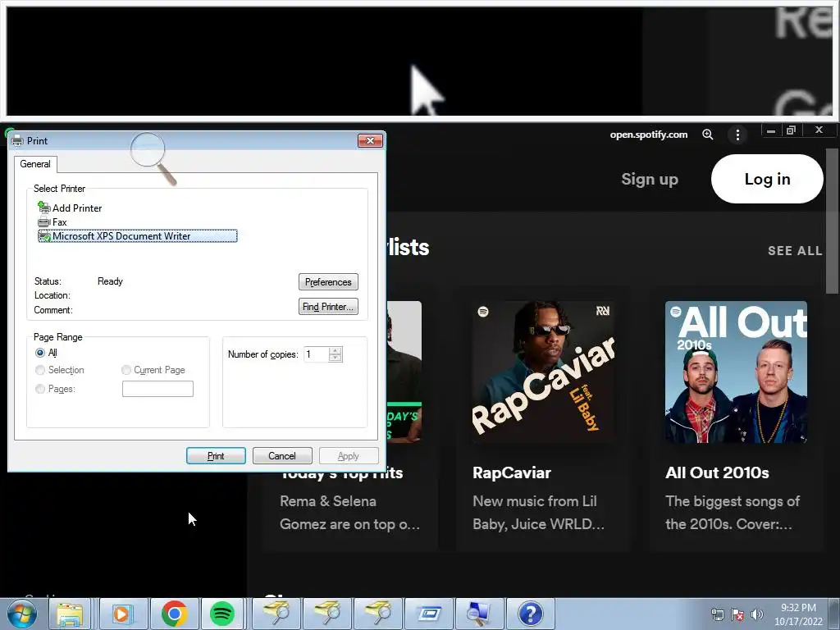
Task: Click the zoom magnifier icon beside open.spotify.com
Action: pyautogui.click(x=708, y=135)
